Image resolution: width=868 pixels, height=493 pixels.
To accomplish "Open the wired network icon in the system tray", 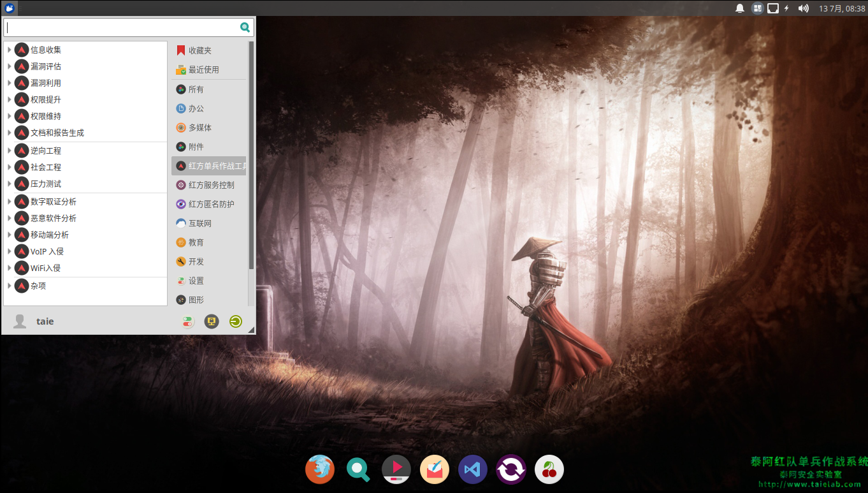I will pos(773,8).
